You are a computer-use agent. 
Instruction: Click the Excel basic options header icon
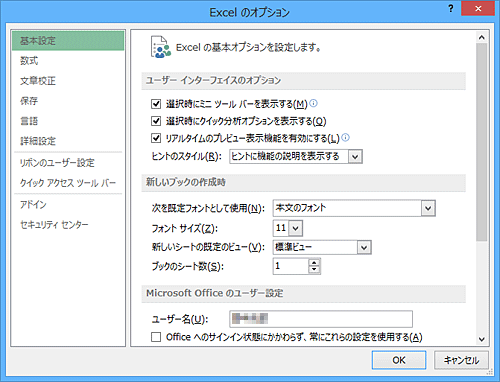[x=160, y=47]
